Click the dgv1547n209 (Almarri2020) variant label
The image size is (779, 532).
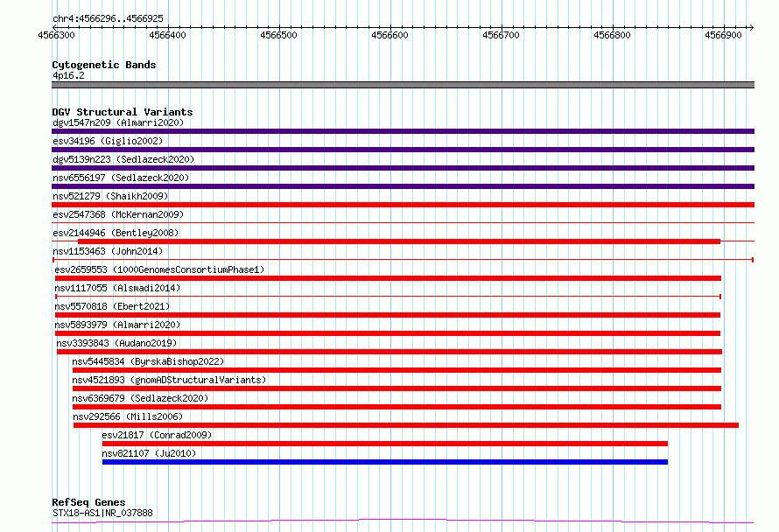click(x=118, y=122)
